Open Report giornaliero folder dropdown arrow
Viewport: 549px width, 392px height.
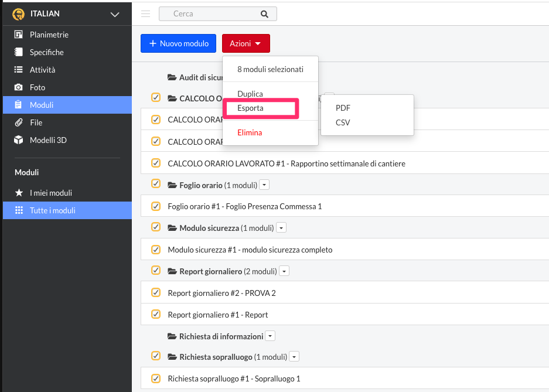[x=284, y=271]
